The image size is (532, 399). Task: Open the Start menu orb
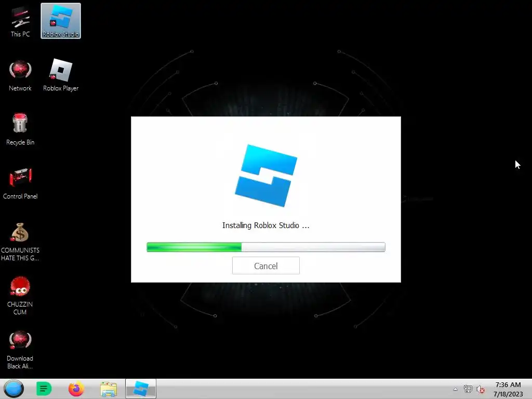[x=14, y=389]
